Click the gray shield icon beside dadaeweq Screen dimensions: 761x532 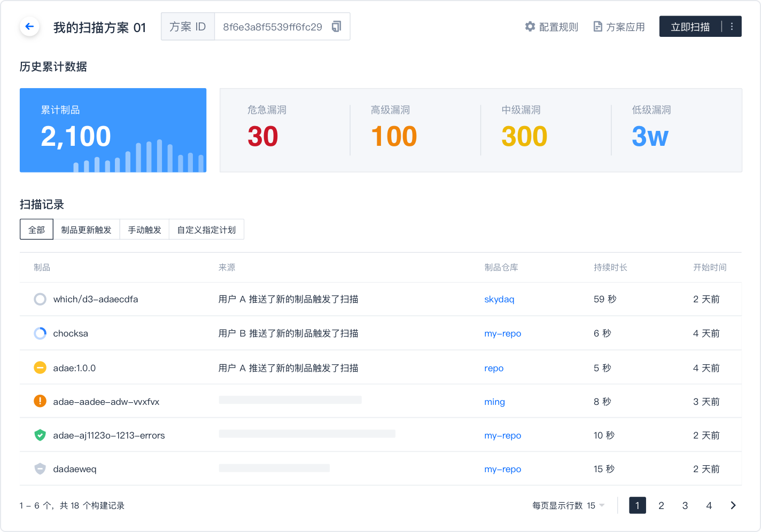40,469
